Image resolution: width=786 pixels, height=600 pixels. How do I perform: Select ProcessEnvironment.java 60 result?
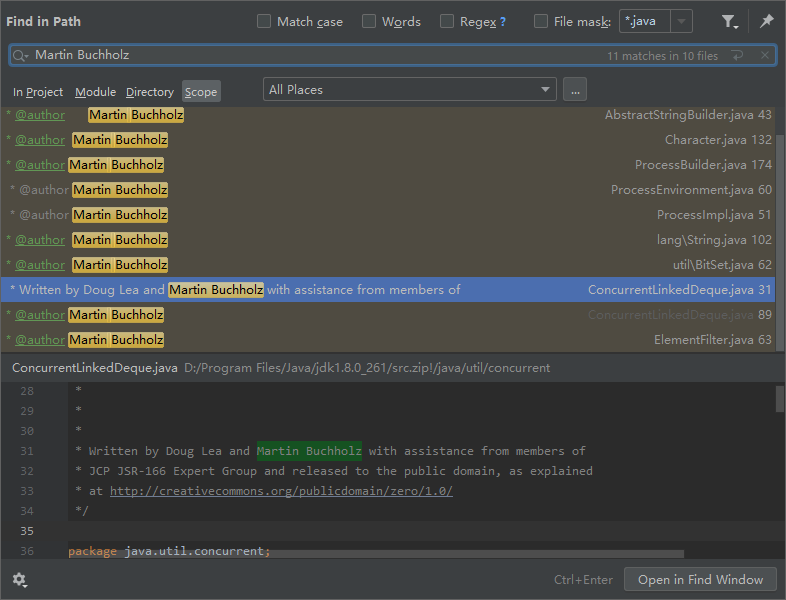coord(388,190)
